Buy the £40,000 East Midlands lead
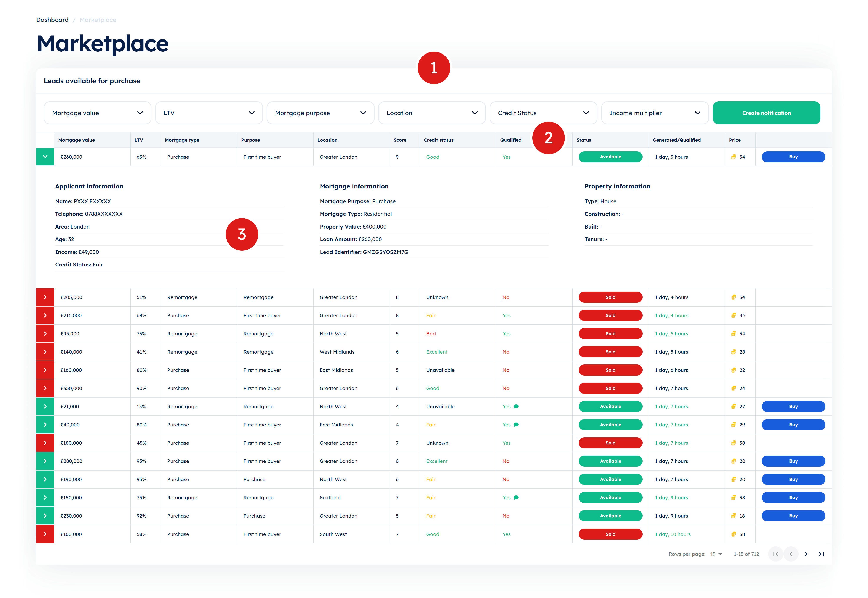The image size is (868, 598). tap(793, 425)
